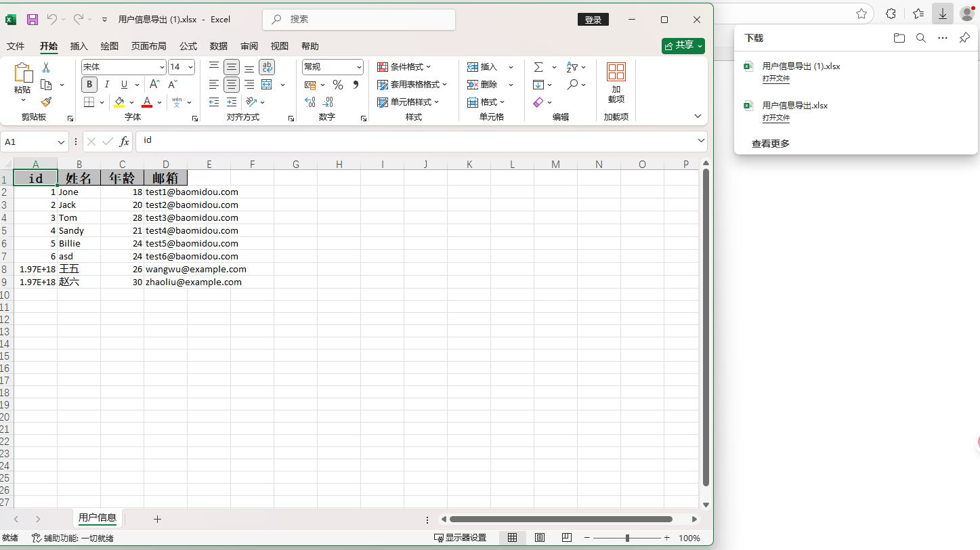Open the Add-ins button
This screenshot has height=550, width=980.
pos(616,83)
